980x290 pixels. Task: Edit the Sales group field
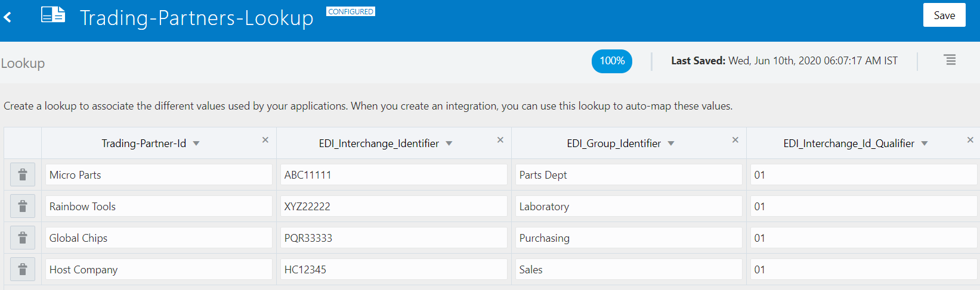(629, 269)
